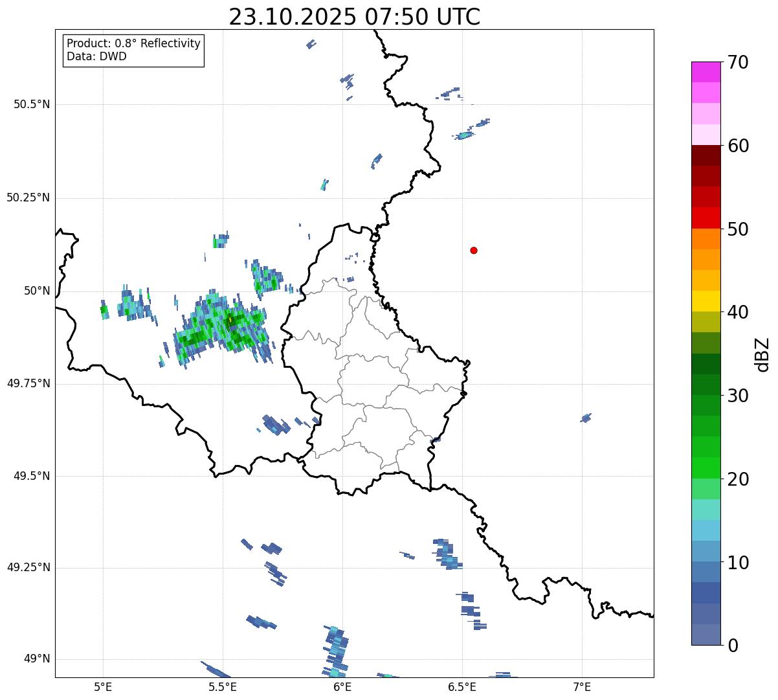This screenshot has height=700, width=778.
Task: Click the 49.5°N latitude tick label
Action: point(32,476)
